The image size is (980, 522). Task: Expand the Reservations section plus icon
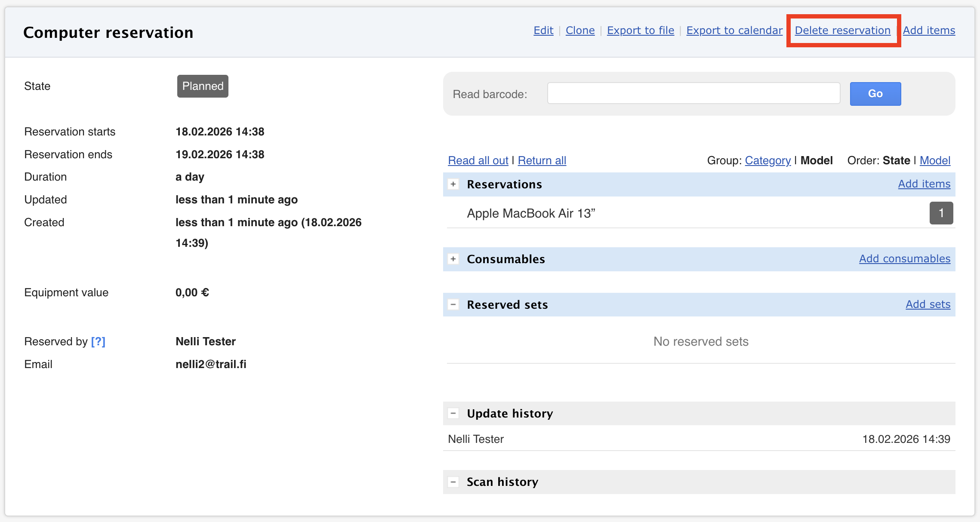pyautogui.click(x=453, y=184)
